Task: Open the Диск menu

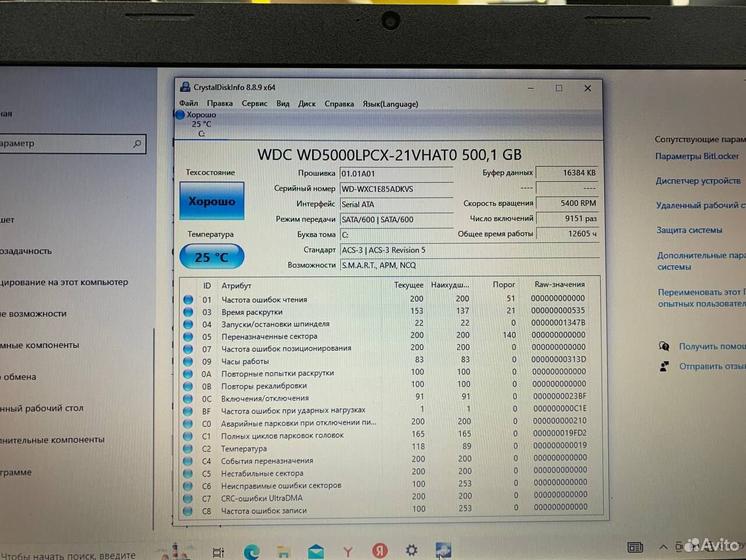Action: [x=307, y=103]
